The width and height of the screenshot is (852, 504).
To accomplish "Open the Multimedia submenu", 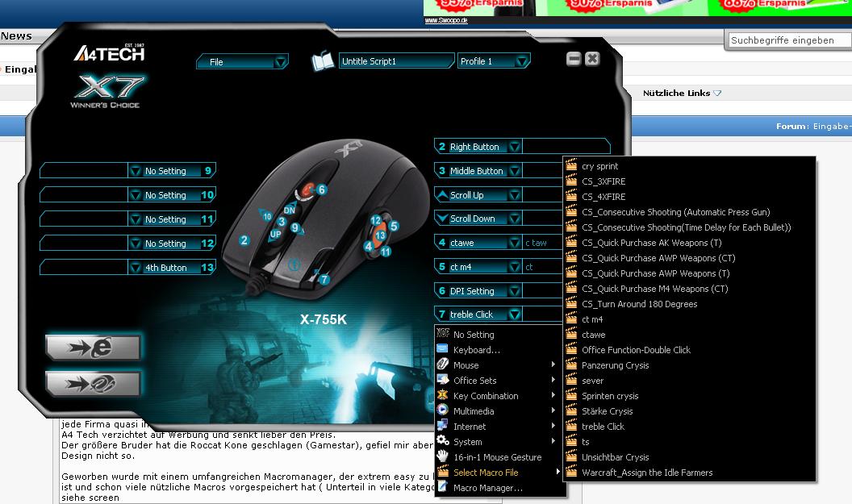I will click(499, 411).
